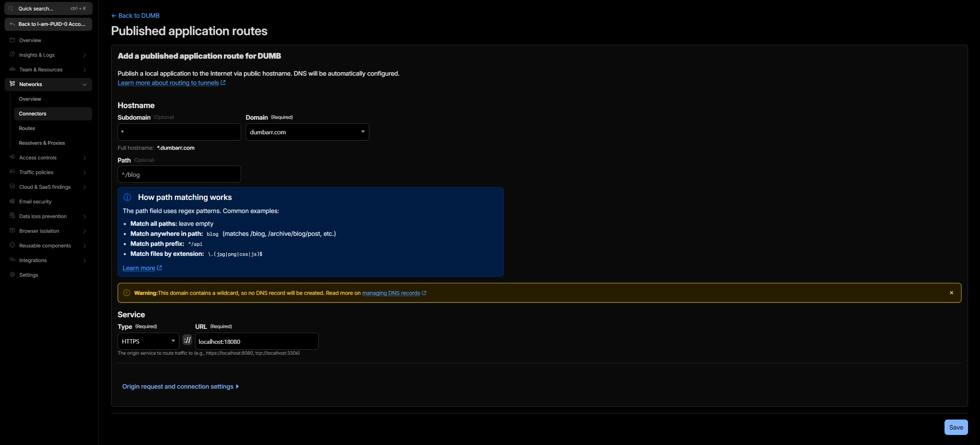Open the Settings menu item
980x445 pixels.
click(x=48, y=275)
